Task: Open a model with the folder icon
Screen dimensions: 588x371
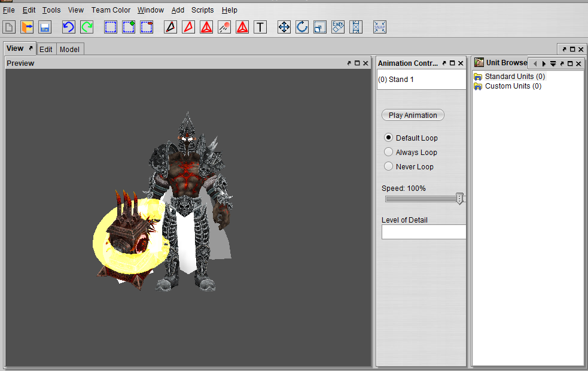Action: 27,27
